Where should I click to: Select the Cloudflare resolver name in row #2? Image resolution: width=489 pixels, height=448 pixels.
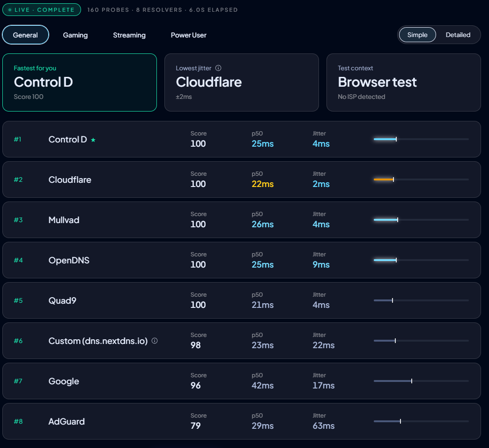(70, 179)
